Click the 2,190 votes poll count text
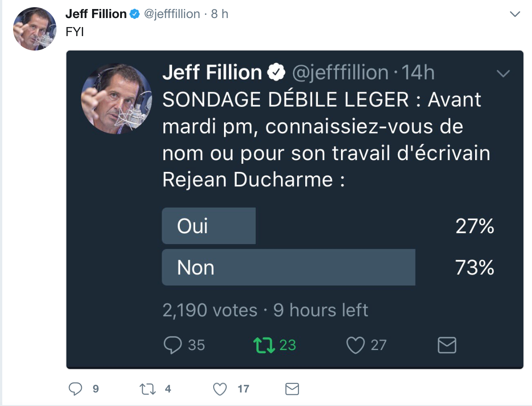The width and height of the screenshot is (532, 406). pyautogui.click(x=210, y=310)
